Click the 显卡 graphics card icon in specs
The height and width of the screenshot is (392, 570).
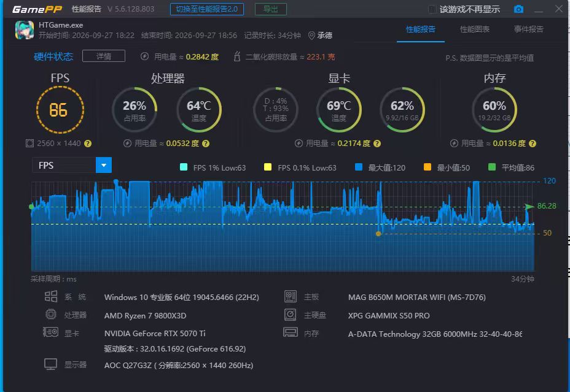click(50, 332)
